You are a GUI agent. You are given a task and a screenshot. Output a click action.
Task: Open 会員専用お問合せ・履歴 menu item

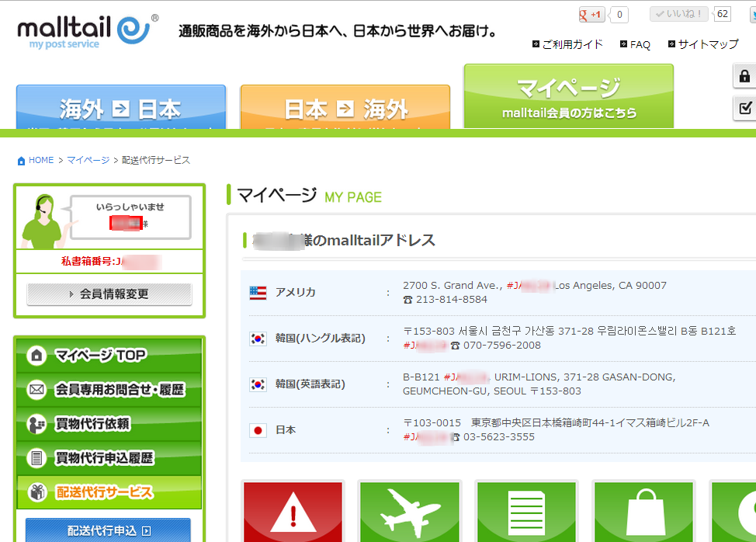pos(109,389)
